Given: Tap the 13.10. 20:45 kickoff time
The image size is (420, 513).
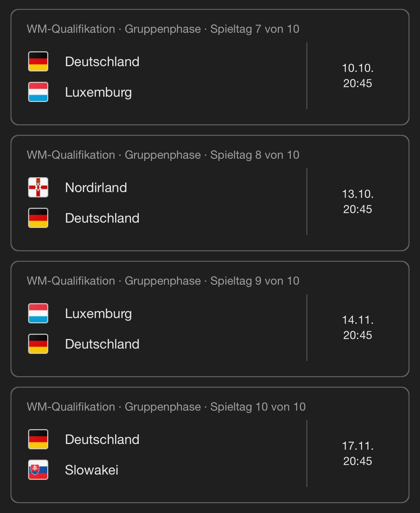Looking at the screenshot, I should tap(358, 202).
